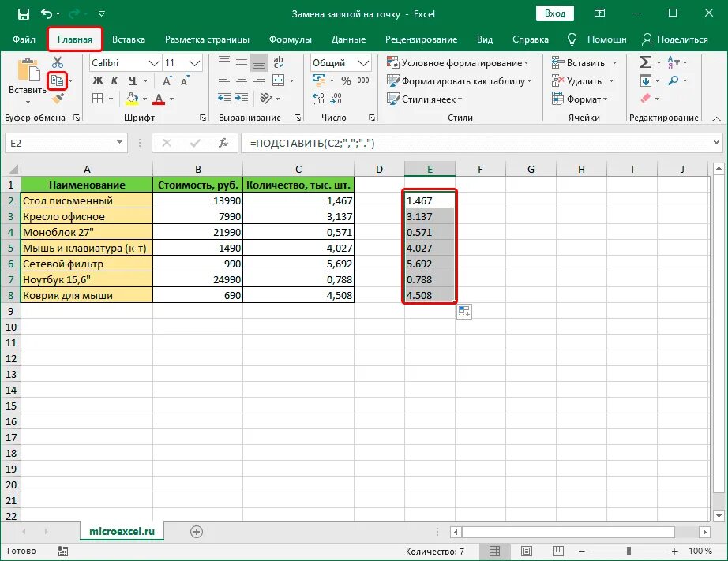Click Формат cells button
The width and height of the screenshot is (728, 561).
pos(580,99)
